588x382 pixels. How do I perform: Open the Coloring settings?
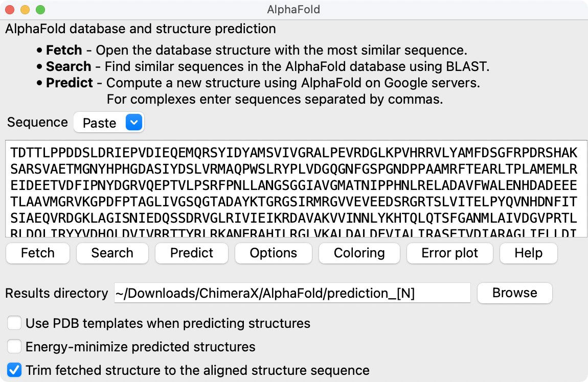[x=359, y=253]
